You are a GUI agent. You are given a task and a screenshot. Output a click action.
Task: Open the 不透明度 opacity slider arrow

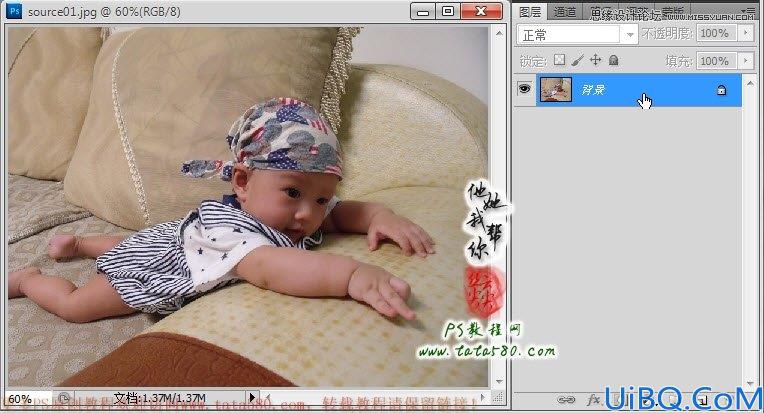(x=745, y=33)
